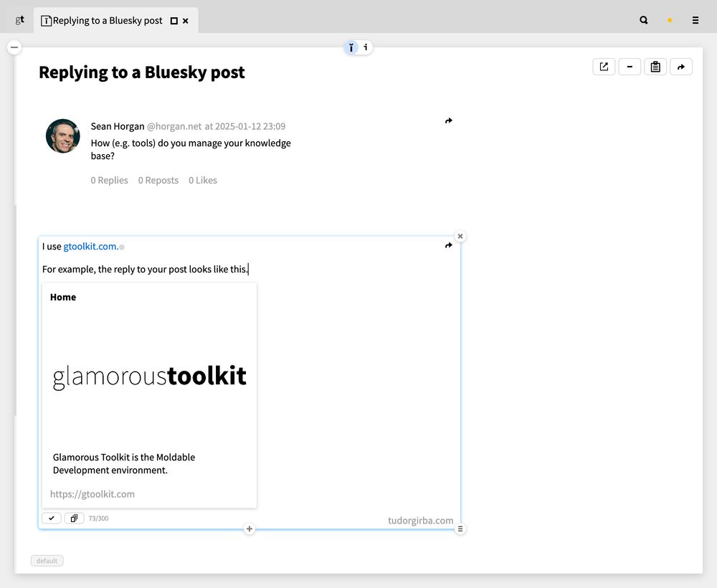This screenshot has width=717, height=588.
Task: Place cursor in the 'For example' reply line
Action: point(145,269)
